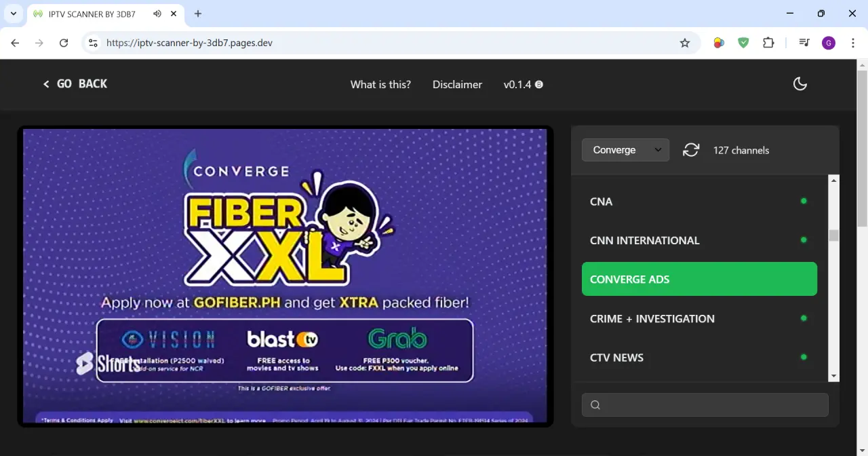This screenshot has height=456, width=868.
Task: Click the v0.1.4 version label
Action: [x=517, y=85]
